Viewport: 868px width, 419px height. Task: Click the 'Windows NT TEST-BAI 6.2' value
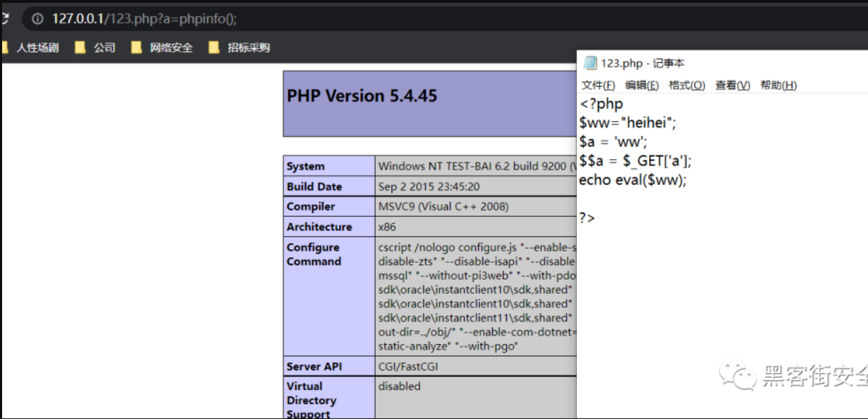tap(477, 167)
